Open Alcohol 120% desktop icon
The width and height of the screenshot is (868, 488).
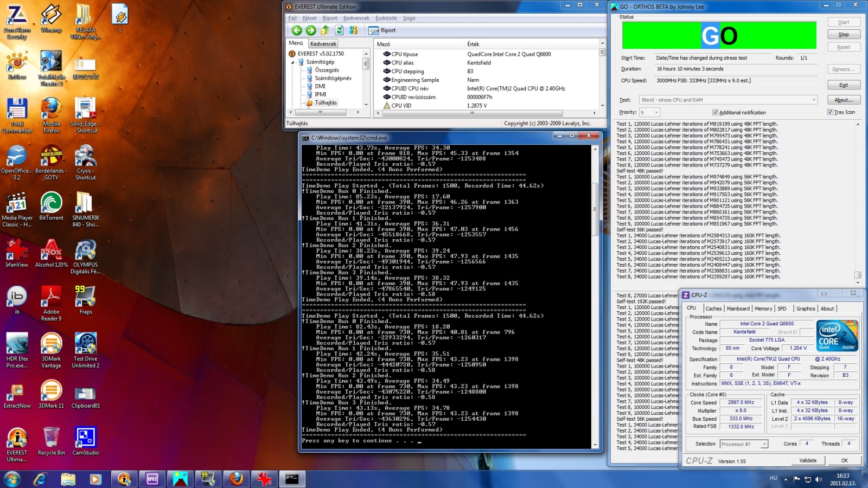51,254
